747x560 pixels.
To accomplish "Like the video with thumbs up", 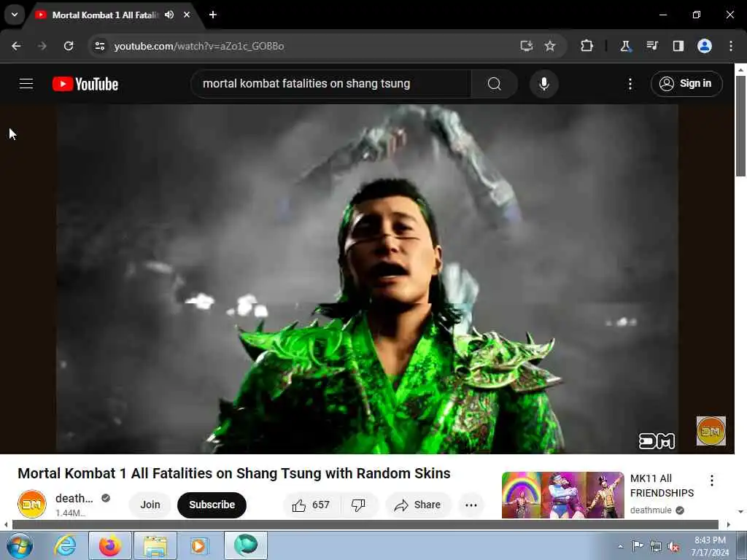I will point(311,505).
